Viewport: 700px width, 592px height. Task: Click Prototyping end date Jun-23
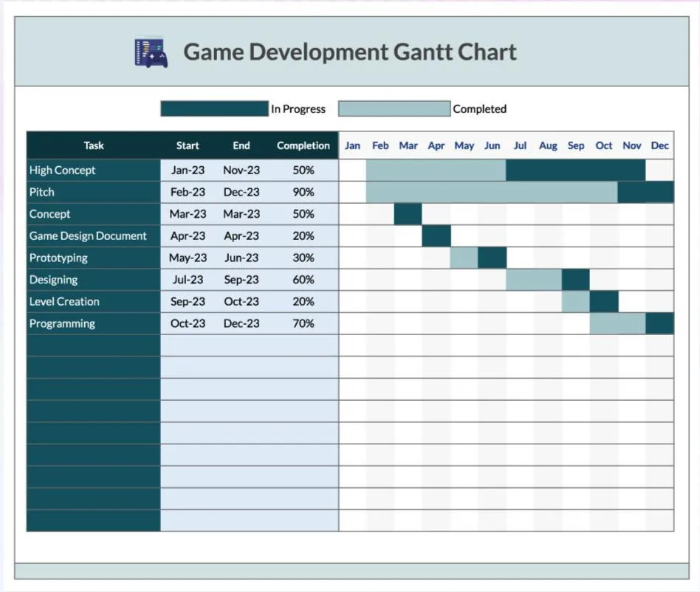pos(241,258)
